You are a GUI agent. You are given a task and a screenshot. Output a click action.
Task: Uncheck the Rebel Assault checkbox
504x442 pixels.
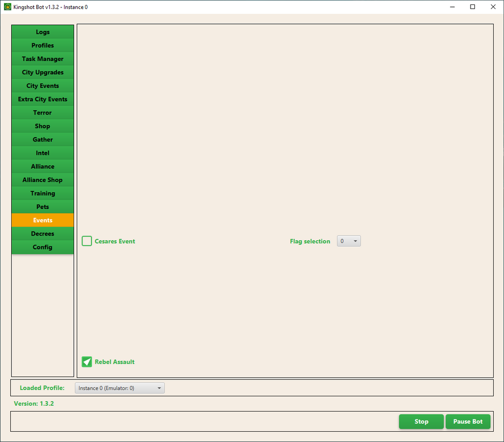pyautogui.click(x=87, y=362)
